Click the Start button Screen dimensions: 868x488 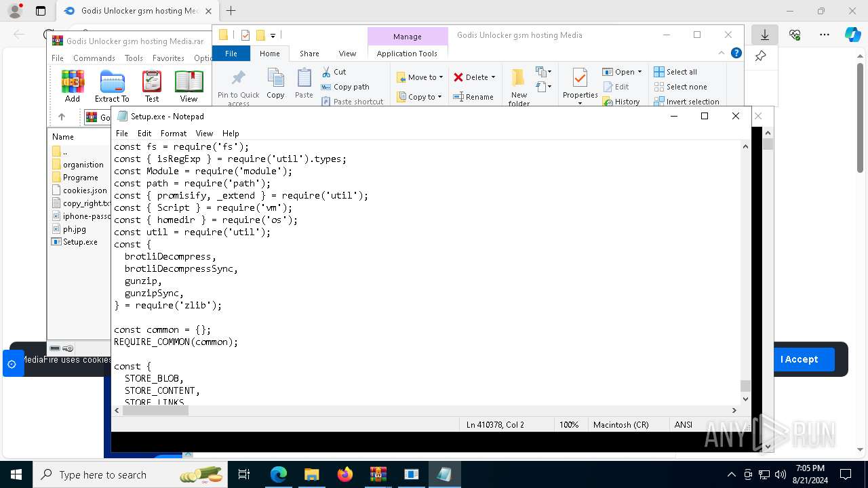click(x=16, y=474)
